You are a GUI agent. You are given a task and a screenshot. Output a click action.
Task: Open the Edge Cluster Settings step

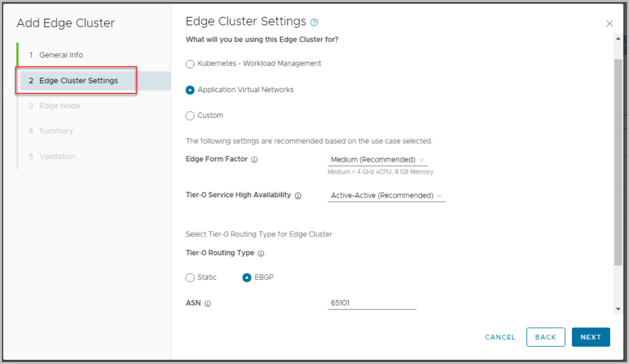[x=78, y=80]
